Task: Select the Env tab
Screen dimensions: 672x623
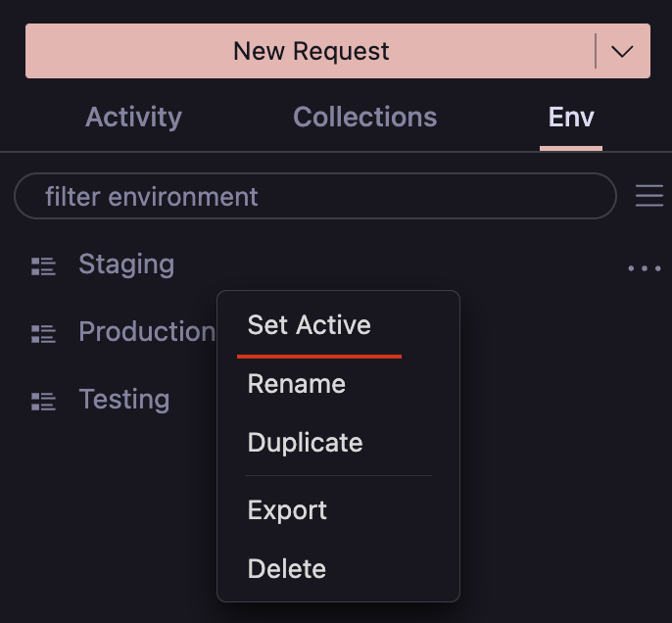Action: tap(571, 118)
